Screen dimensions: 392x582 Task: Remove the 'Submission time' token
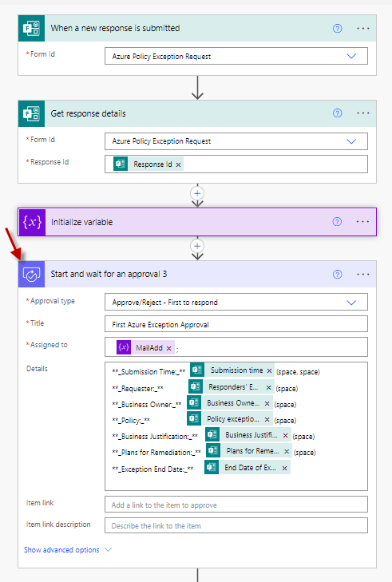point(269,370)
